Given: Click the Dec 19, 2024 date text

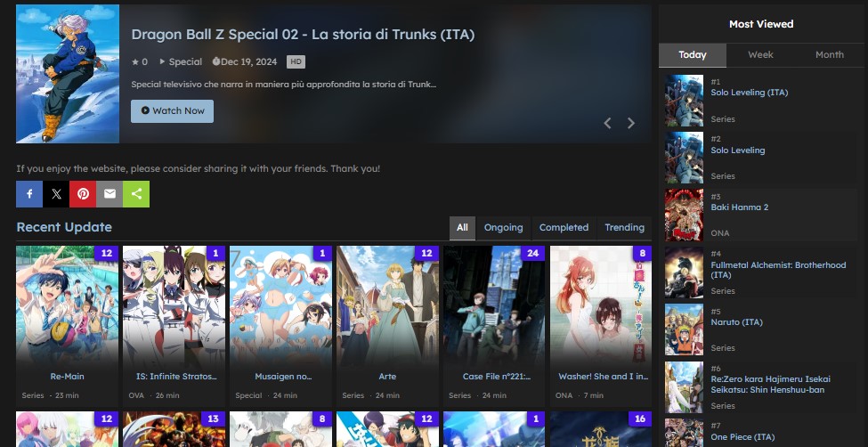Looking at the screenshot, I should click(248, 62).
